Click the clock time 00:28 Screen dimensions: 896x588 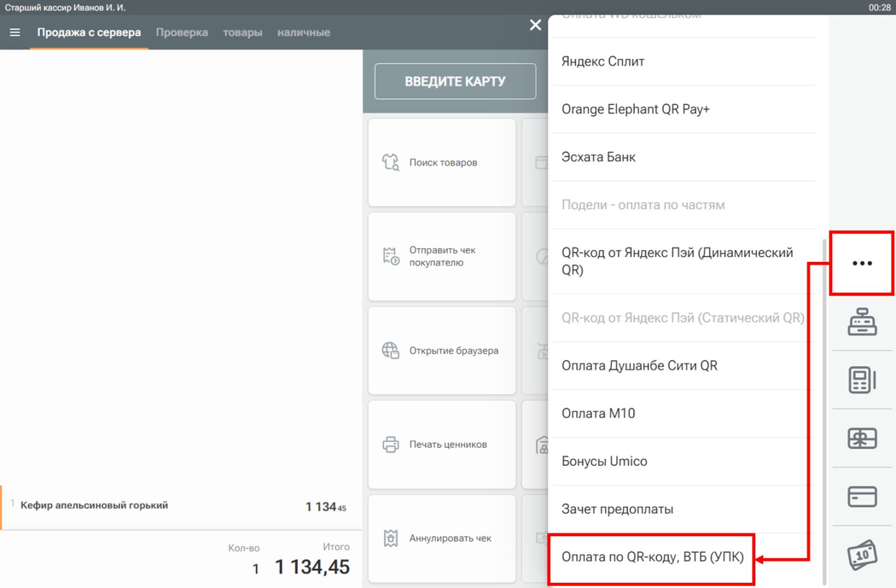click(879, 7)
